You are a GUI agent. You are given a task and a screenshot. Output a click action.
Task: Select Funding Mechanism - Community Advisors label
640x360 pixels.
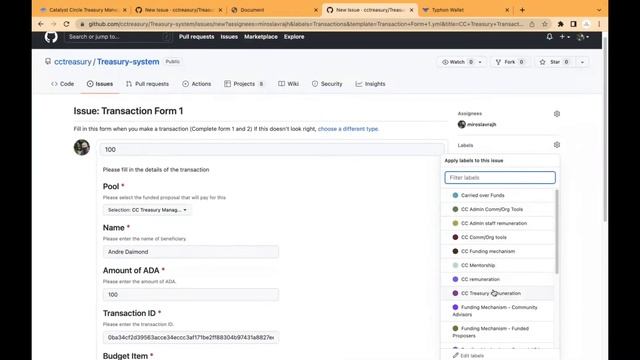point(498,311)
